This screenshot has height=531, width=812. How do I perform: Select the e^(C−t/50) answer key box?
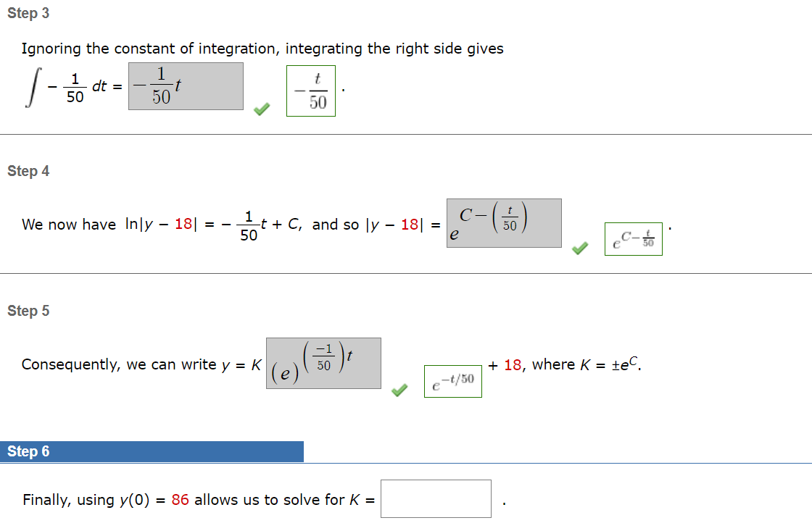[633, 238]
